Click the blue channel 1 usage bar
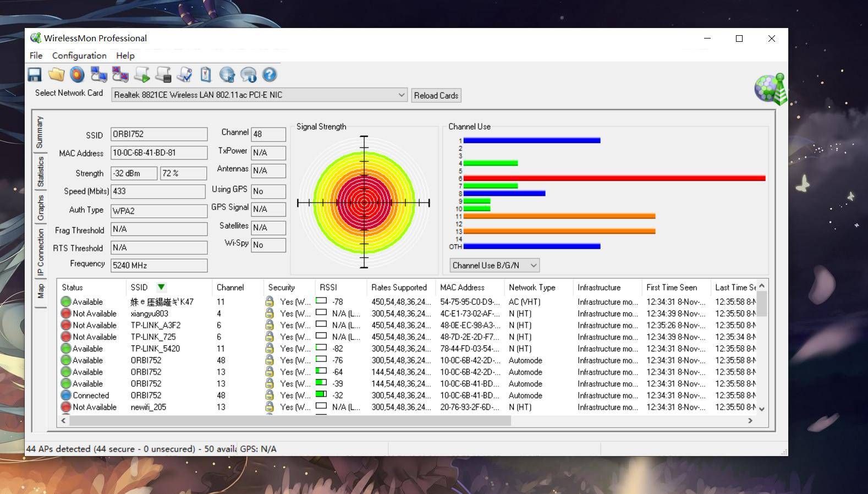868x494 pixels. click(x=532, y=140)
